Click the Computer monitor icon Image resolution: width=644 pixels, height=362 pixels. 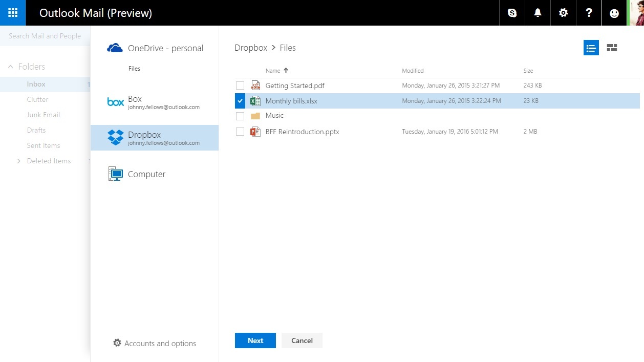tap(116, 174)
